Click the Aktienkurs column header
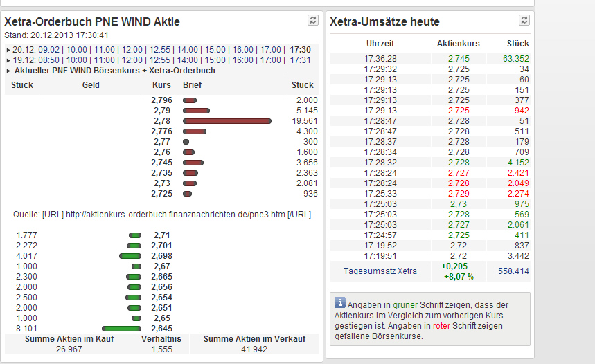This screenshot has height=364, width=595. tap(458, 43)
